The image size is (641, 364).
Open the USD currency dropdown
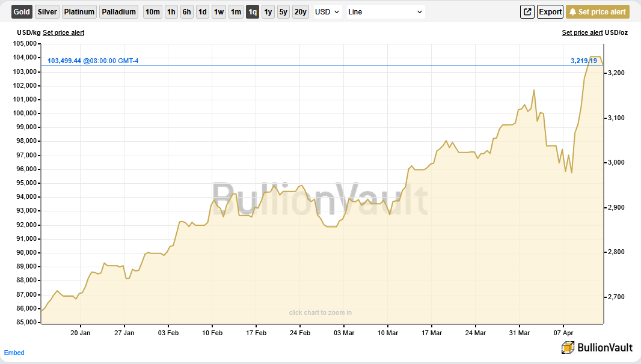pos(328,12)
